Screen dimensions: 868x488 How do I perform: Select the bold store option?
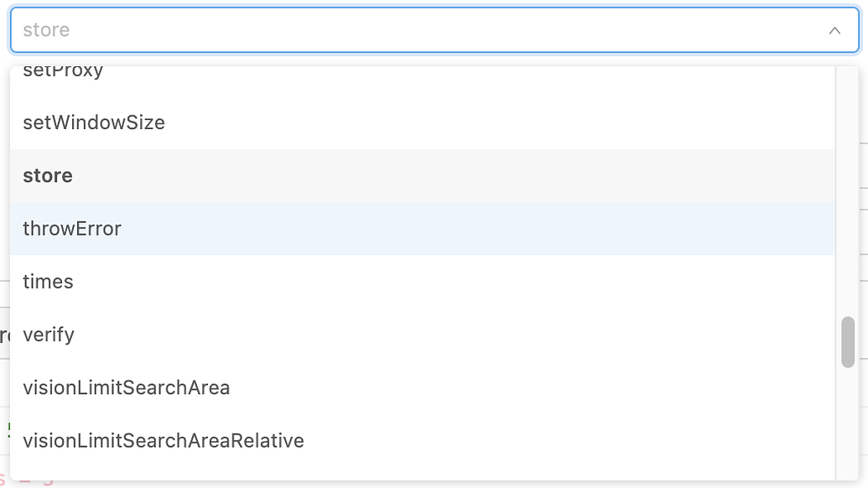pos(48,175)
